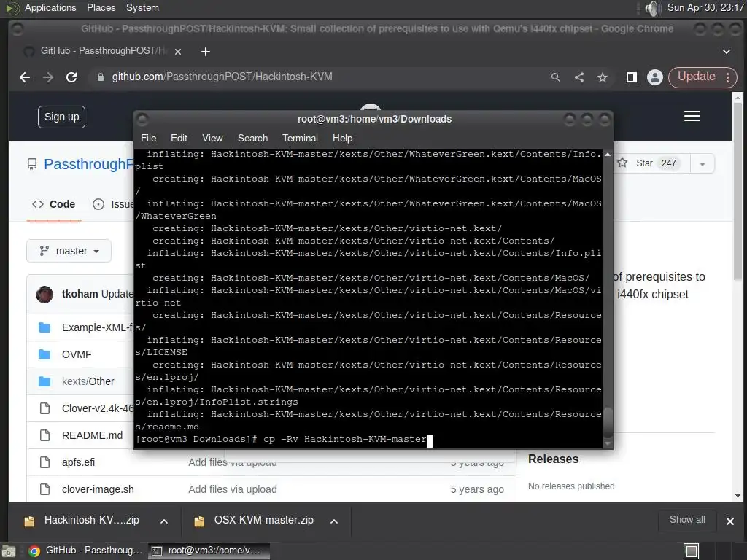Viewport: 747px width, 560px height.
Task: Click the padlock site info icon
Action: pos(100,77)
